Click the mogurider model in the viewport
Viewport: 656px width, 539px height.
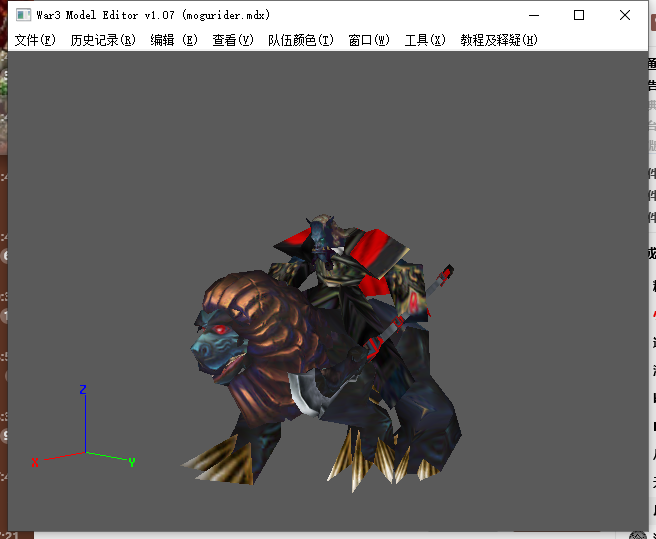322,356
